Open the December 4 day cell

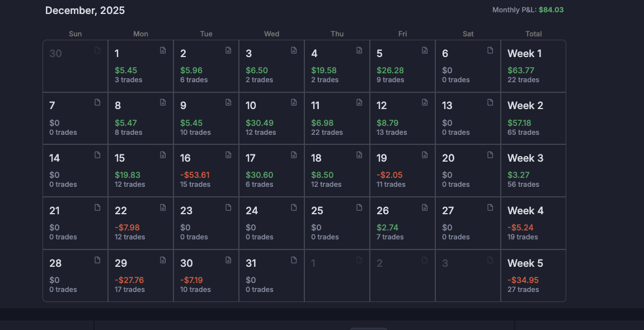coord(337,66)
